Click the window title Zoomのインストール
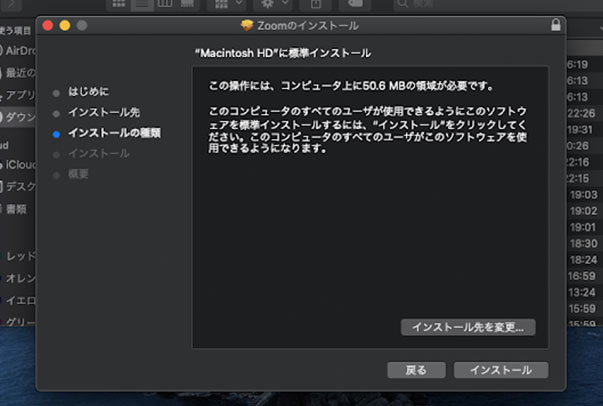 coord(308,26)
